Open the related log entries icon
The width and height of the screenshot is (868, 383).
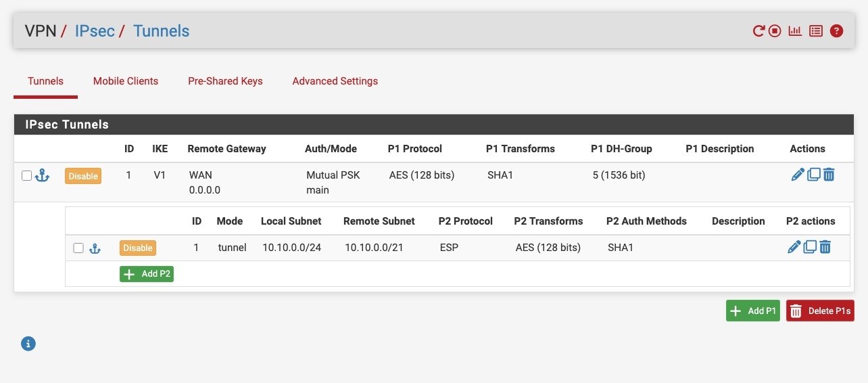tap(816, 31)
